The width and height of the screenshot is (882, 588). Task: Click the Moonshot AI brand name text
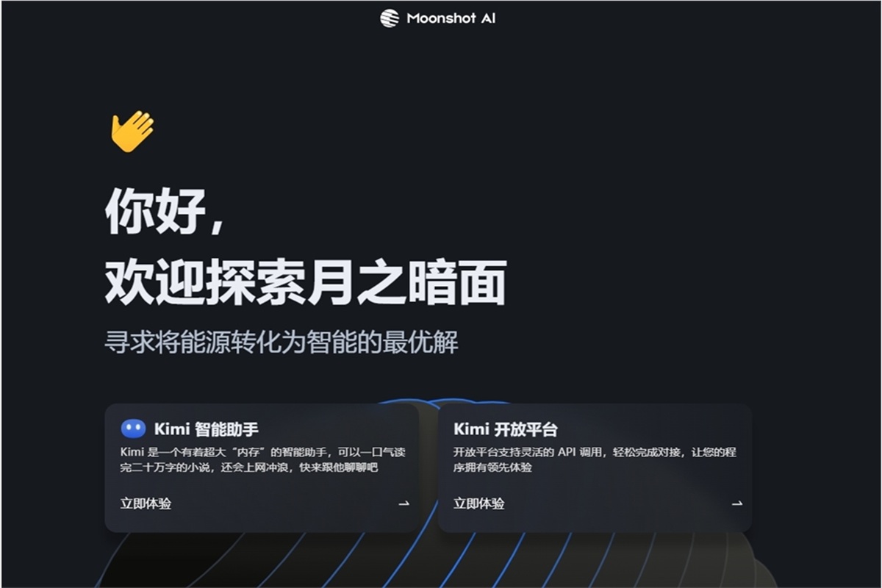tap(451, 18)
